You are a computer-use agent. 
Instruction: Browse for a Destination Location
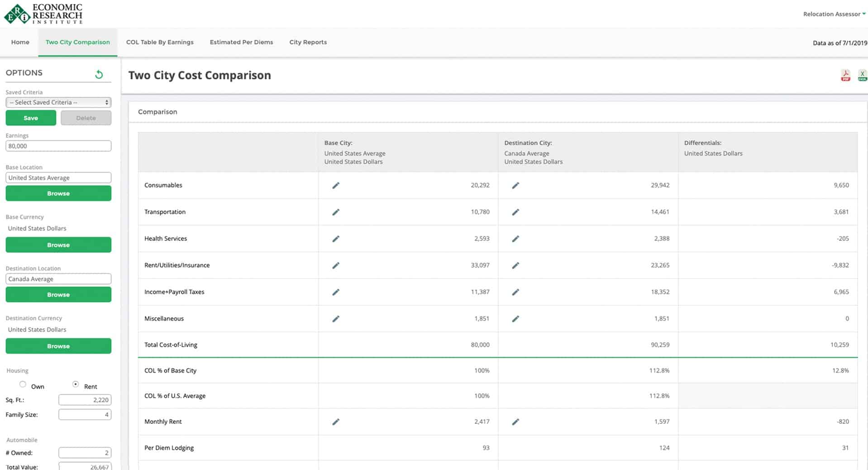(x=58, y=294)
